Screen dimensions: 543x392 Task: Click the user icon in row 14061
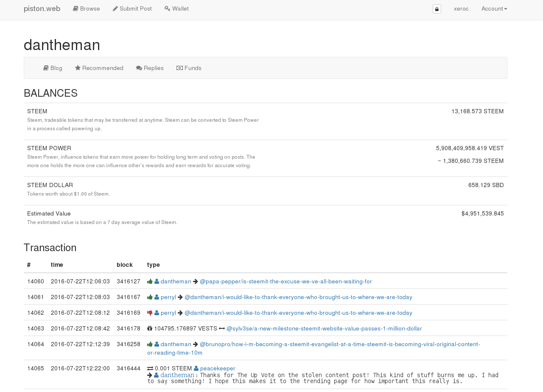pos(157,297)
